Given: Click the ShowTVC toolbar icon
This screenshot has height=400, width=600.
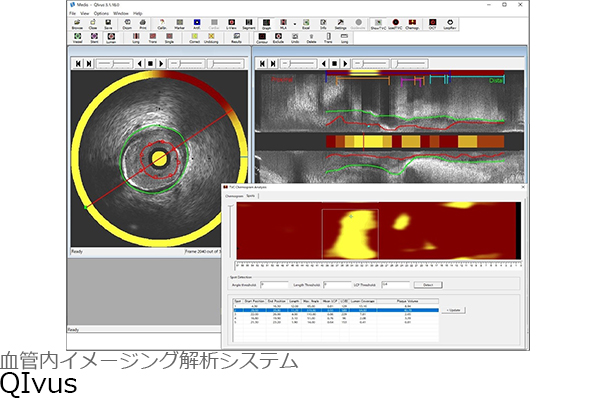Looking at the screenshot, I should (x=378, y=24).
